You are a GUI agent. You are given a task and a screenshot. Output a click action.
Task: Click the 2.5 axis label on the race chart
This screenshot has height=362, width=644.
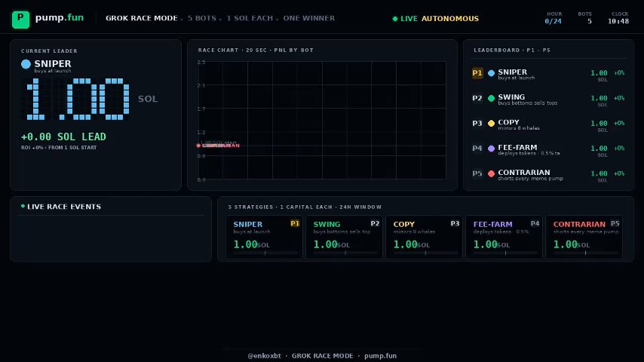pyautogui.click(x=201, y=63)
